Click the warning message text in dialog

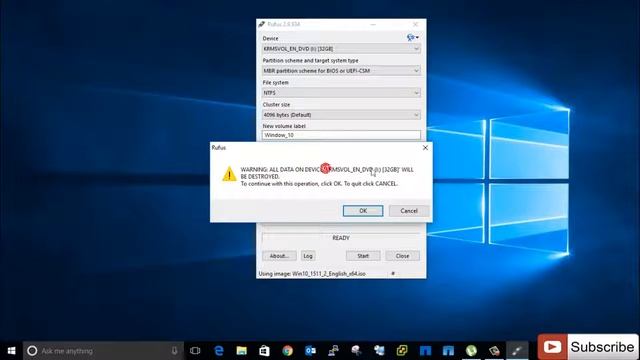click(x=327, y=176)
